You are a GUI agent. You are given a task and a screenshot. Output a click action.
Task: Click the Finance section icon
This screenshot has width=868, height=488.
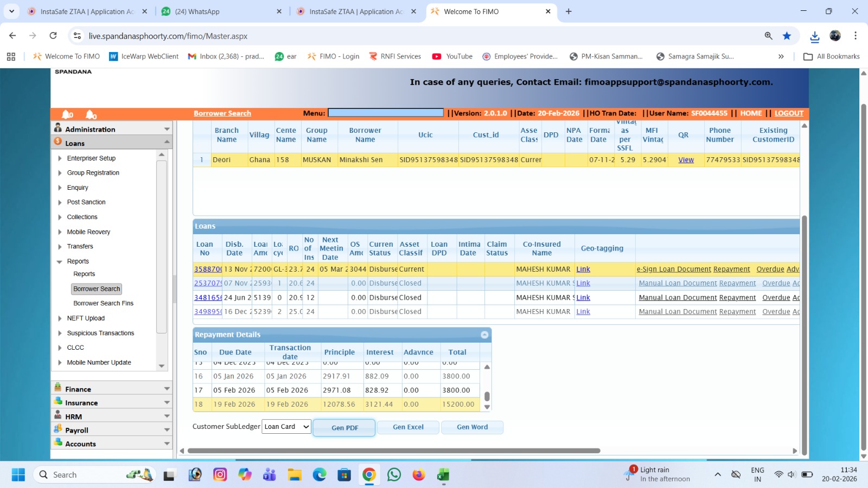tap(58, 388)
